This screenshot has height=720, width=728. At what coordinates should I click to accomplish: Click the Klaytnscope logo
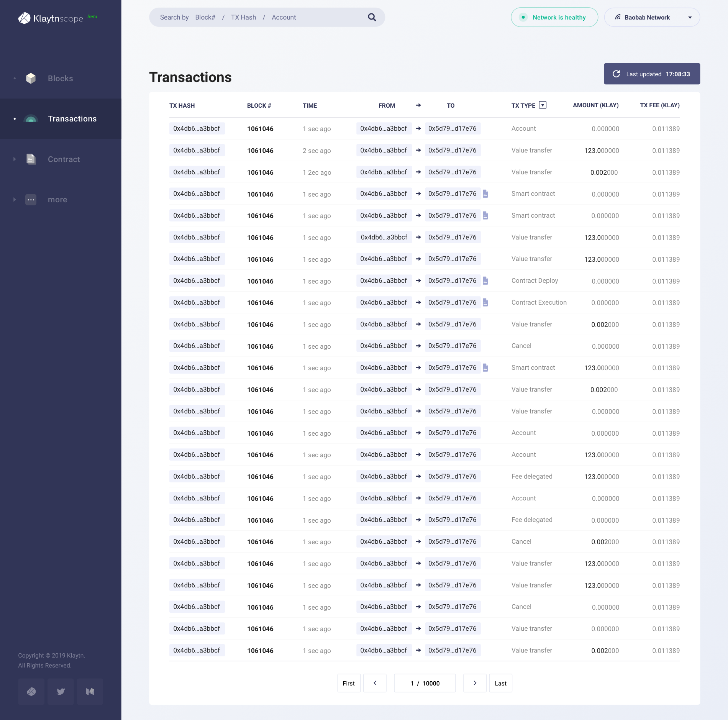(x=51, y=18)
